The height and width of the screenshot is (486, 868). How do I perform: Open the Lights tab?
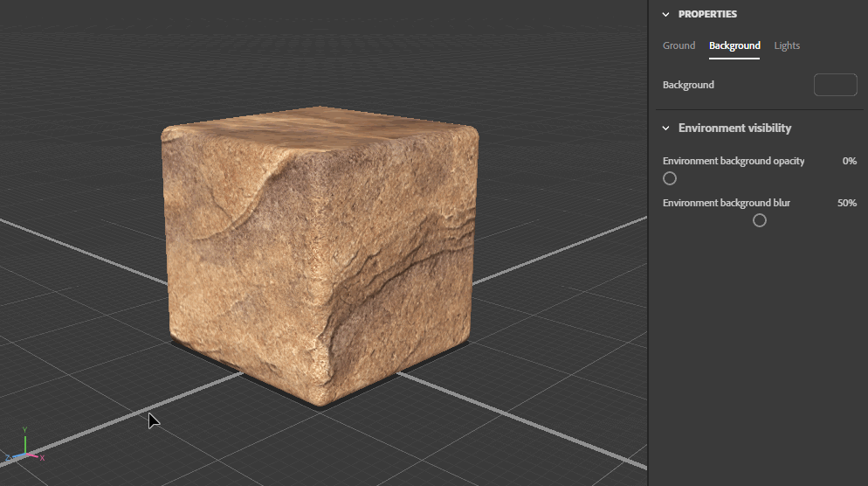tap(787, 45)
